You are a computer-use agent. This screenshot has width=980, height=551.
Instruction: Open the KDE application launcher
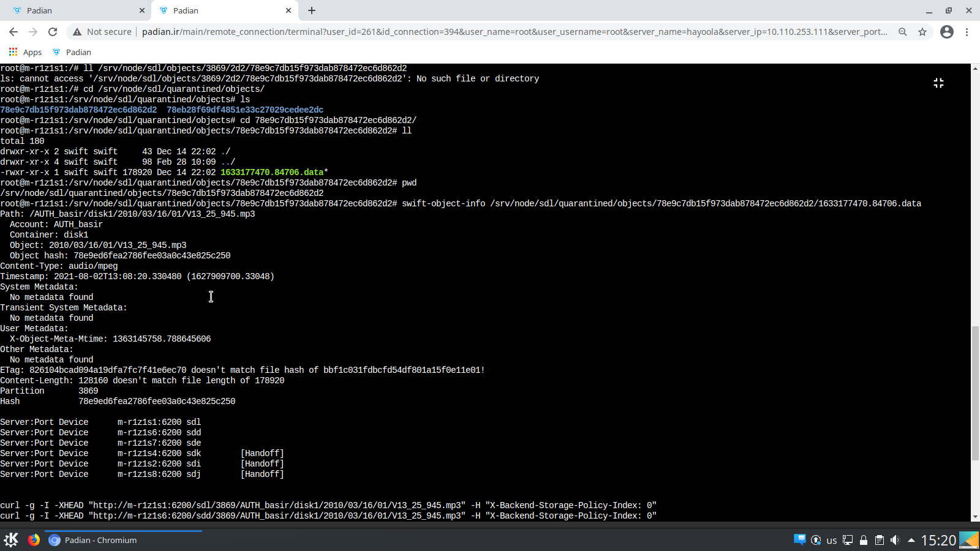click(x=11, y=540)
